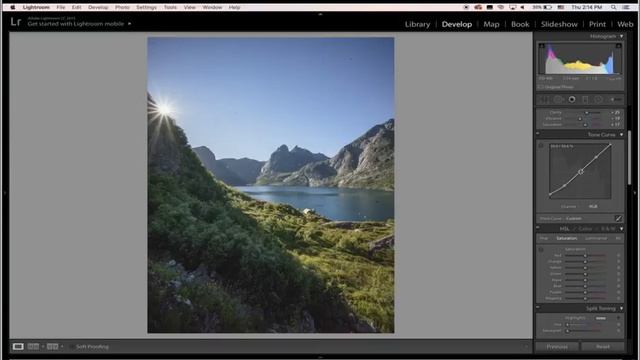Viewport: 640px width, 360px height.
Task: Open toolbar options dropdown at right
Action: click(526, 347)
